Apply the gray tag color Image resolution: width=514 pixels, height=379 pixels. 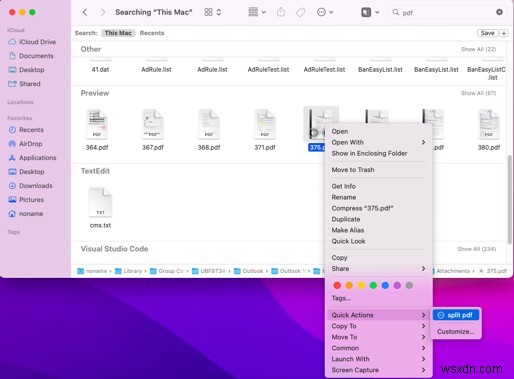point(409,285)
